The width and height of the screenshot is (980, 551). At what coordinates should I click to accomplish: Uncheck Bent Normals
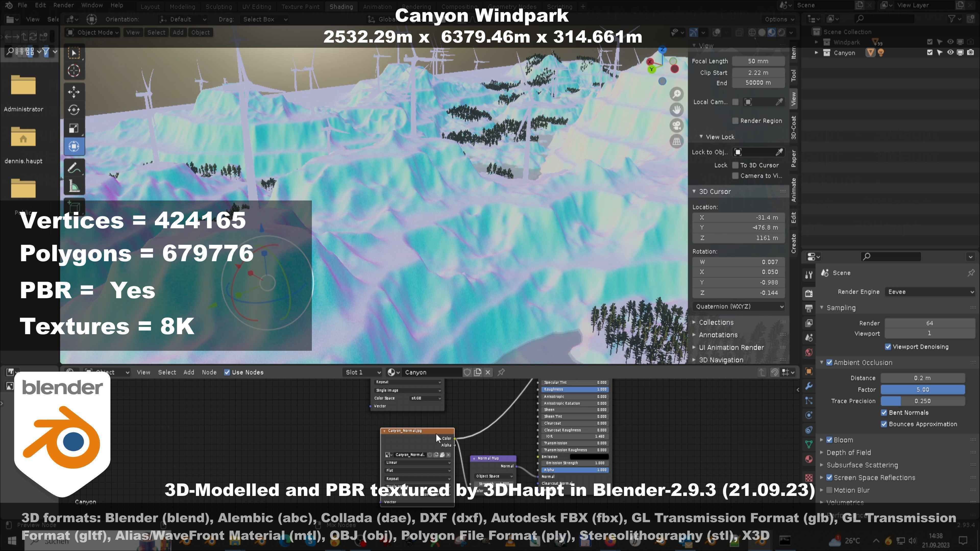coord(884,412)
